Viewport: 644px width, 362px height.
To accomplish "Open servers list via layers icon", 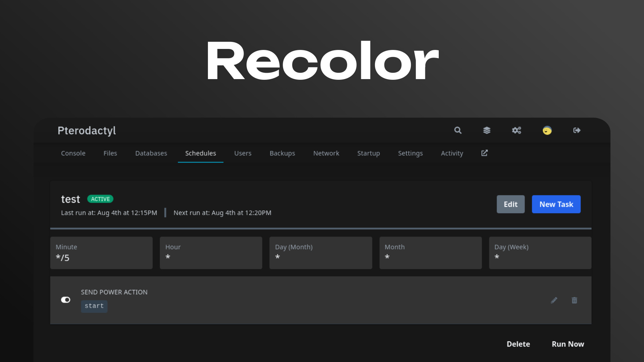I will [x=487, y=130].
